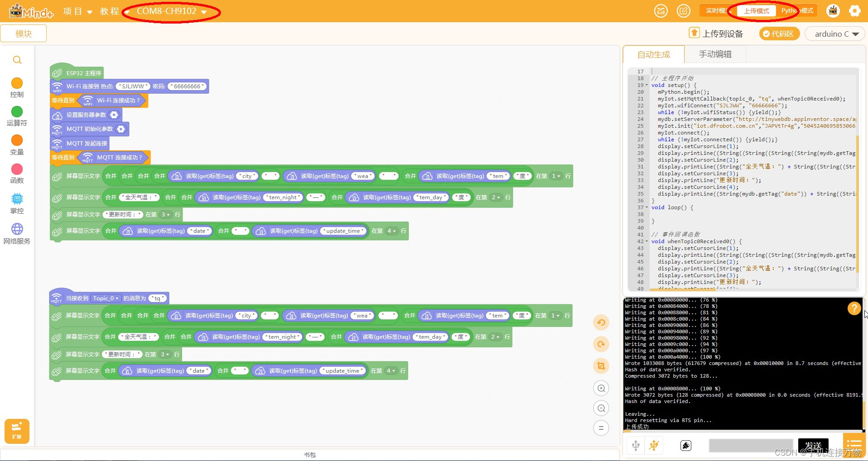Open the 扩展 extensions button
The height and width of the screenshot is (461, 868).
17,431
